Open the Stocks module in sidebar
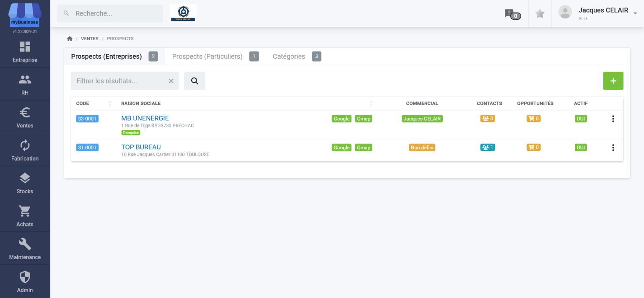This screenshot has width=644, height=298. 25,183
